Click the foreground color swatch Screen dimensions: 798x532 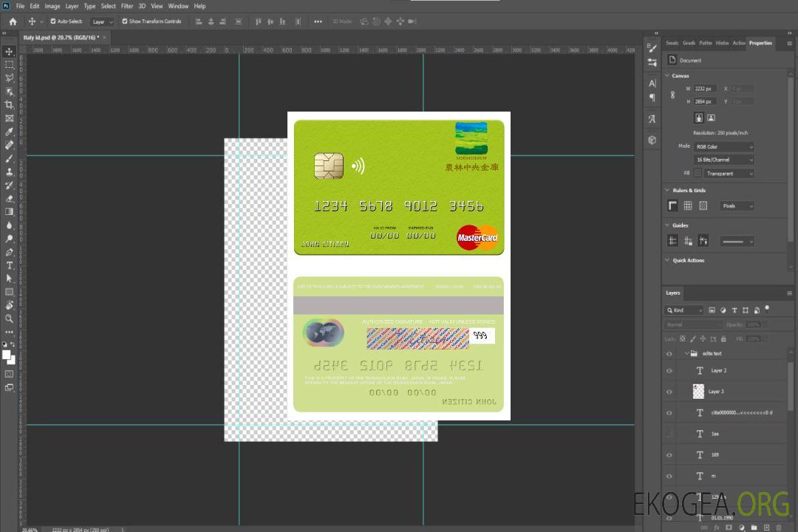(x=7, y=355)
